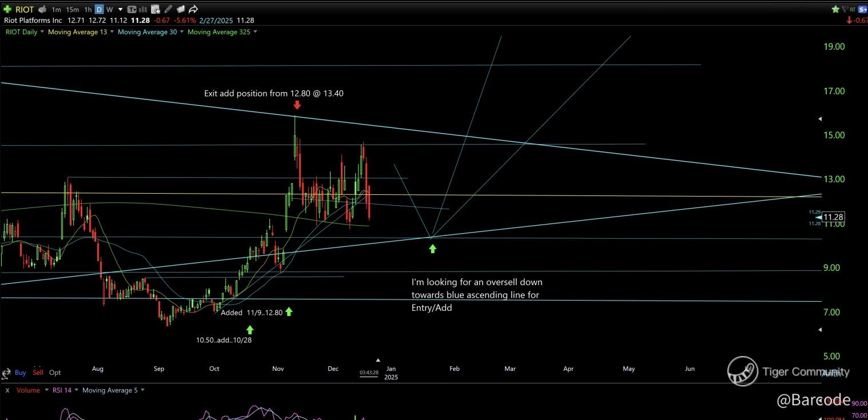
Task: Click the 'Added 11/9..12.80' annotation
Action: click(252, 313)
